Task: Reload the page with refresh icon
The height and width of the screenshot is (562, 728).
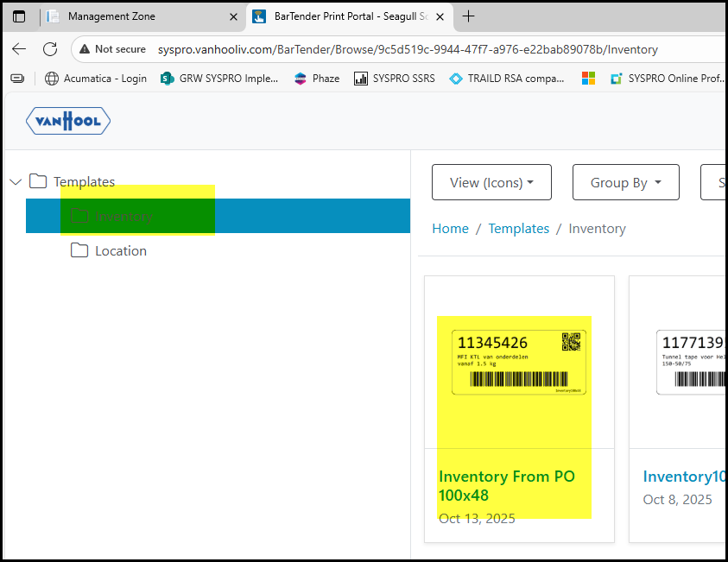Action: [50, 49]
